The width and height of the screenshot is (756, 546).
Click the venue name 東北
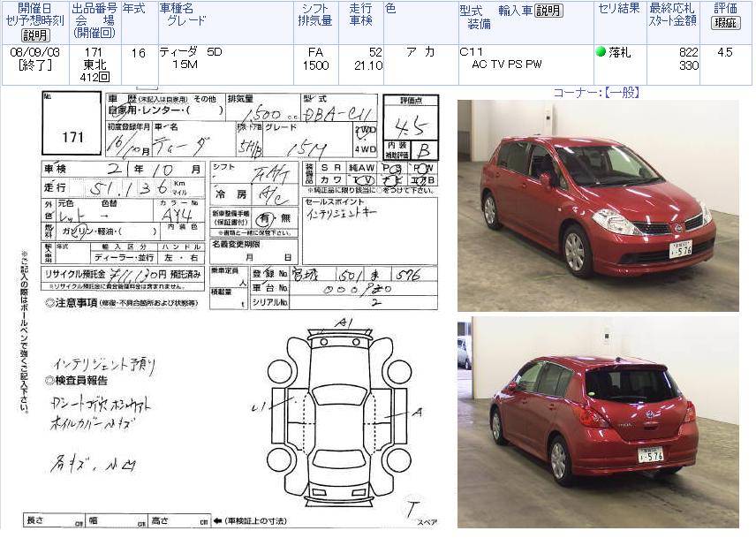tap(94, 64)
